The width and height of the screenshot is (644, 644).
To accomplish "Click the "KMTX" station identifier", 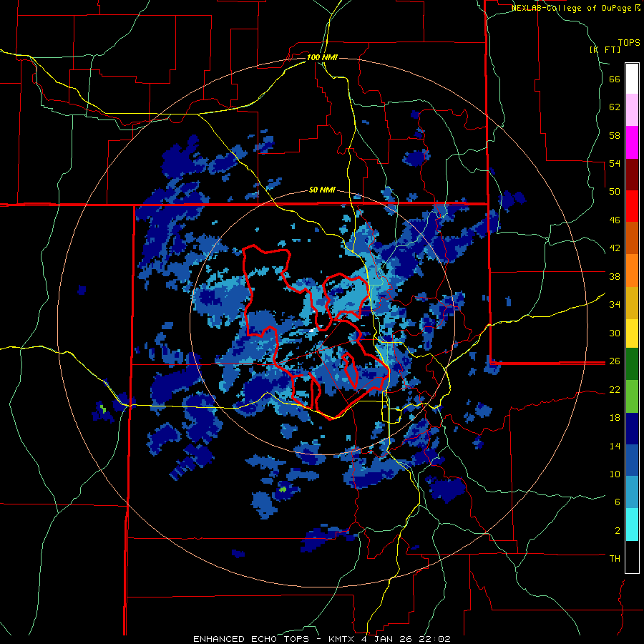I will pyautogui.click(x=341, y=639).
